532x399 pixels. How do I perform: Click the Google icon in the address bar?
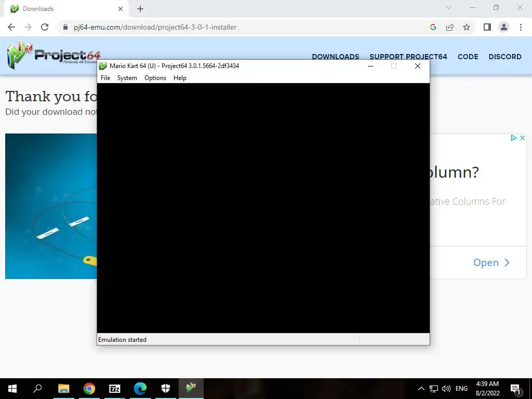click(433, 27)
